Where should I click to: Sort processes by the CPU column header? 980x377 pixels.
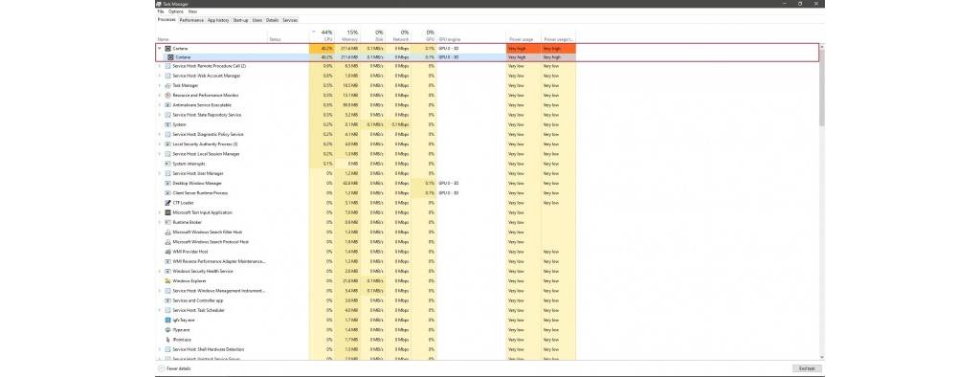click(x=322, y=35)
